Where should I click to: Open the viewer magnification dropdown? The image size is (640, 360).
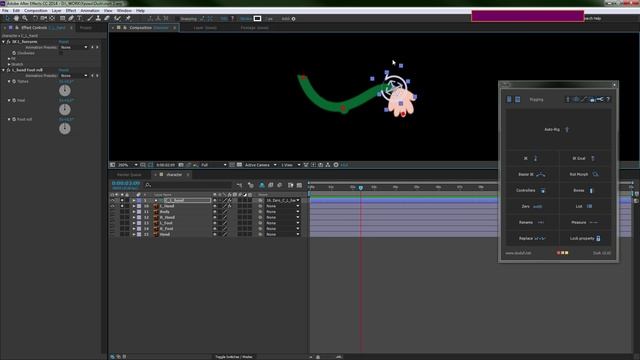[128, 165]
